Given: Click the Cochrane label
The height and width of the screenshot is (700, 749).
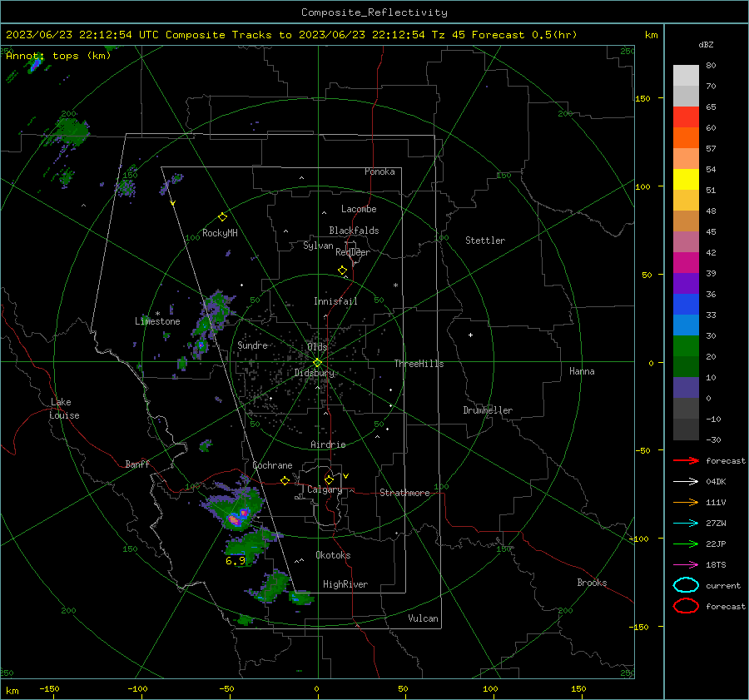Looking at the screenshot, I should point(272,465).
